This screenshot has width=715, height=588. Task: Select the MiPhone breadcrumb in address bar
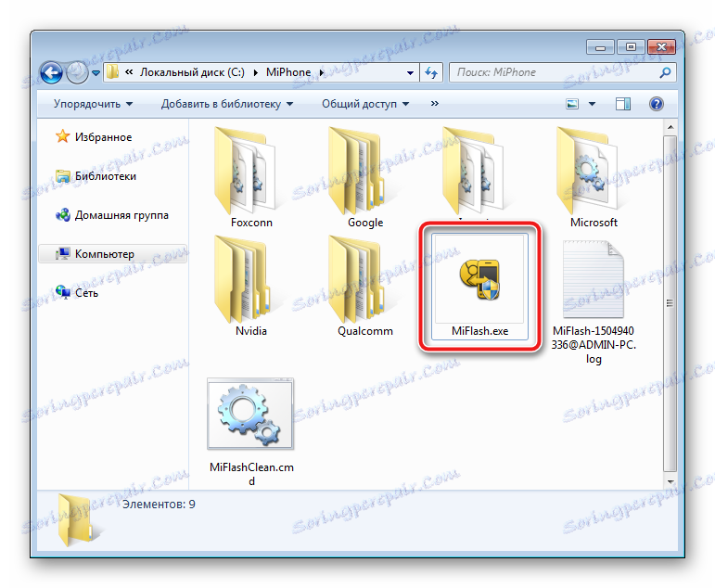tap(288, 72)
